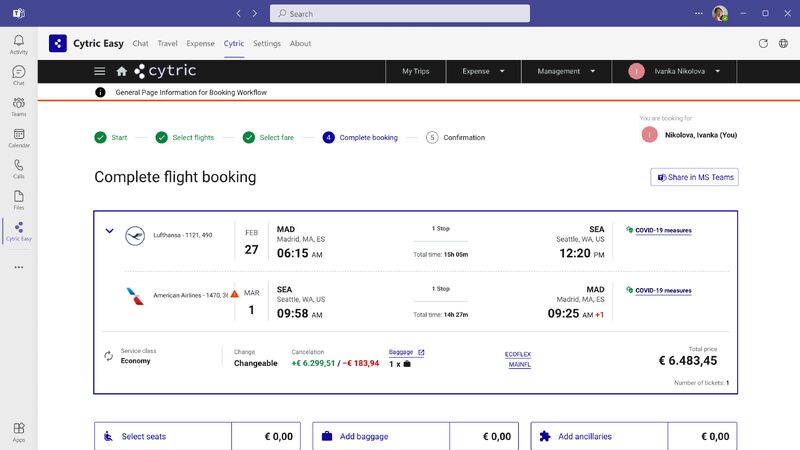Click the Teams search field
Screen dimensions: 800x450
click(x=399, y=13)
